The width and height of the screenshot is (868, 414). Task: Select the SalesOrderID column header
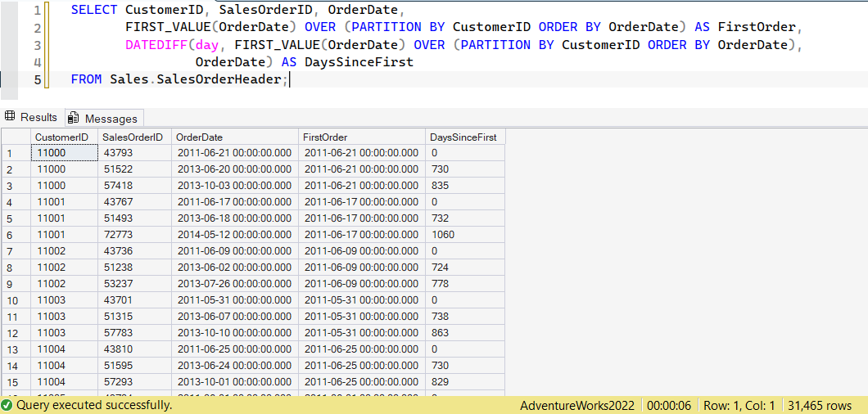(x=134, y=137)
